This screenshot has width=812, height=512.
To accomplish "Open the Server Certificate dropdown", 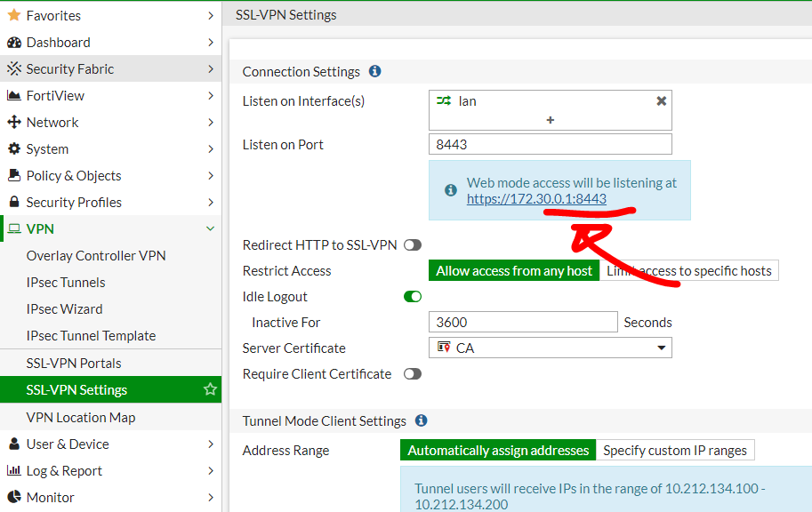I will coord(550,348).
